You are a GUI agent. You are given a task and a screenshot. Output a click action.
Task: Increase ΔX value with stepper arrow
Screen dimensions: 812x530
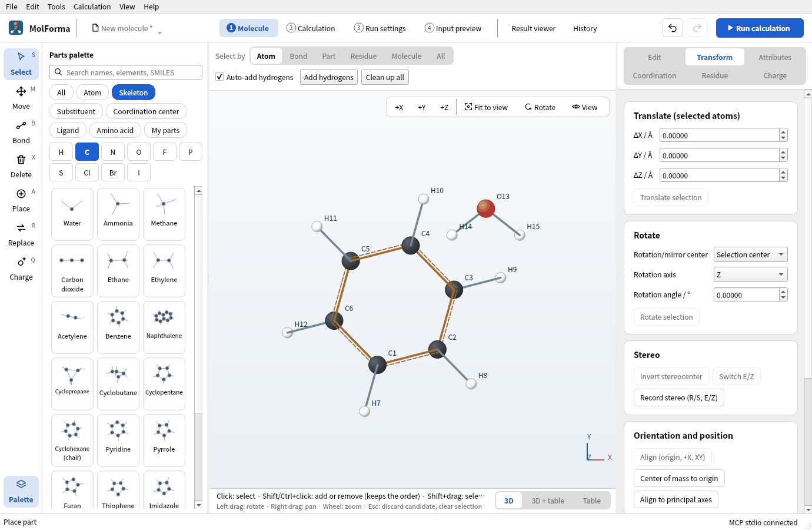tap(783, 132)
